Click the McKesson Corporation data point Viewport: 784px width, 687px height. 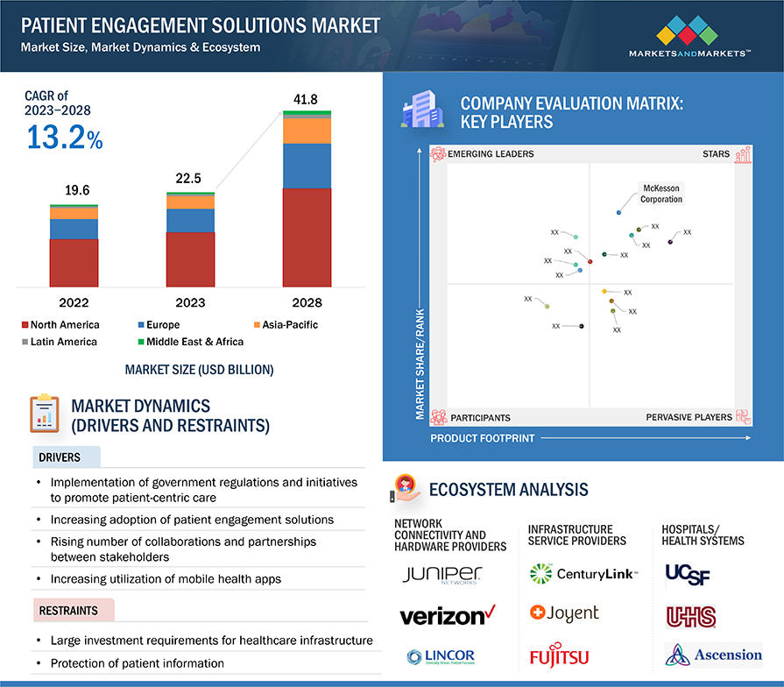click(x=619, y=212)
